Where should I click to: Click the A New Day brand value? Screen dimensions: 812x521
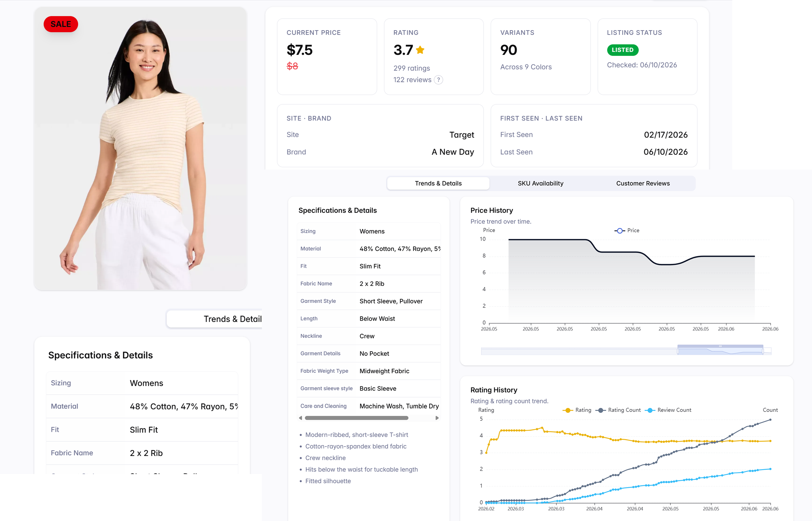pyautogui.click(x=453, y=152)
